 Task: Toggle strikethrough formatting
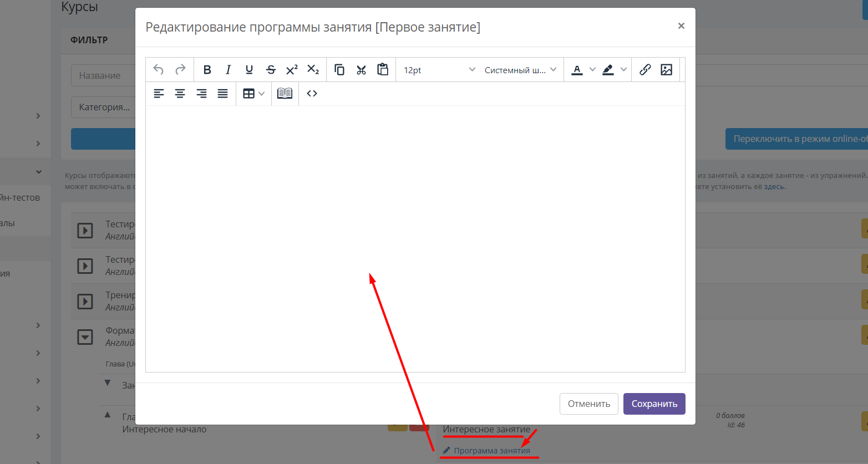pyautogui.click(x=271, y=69)
